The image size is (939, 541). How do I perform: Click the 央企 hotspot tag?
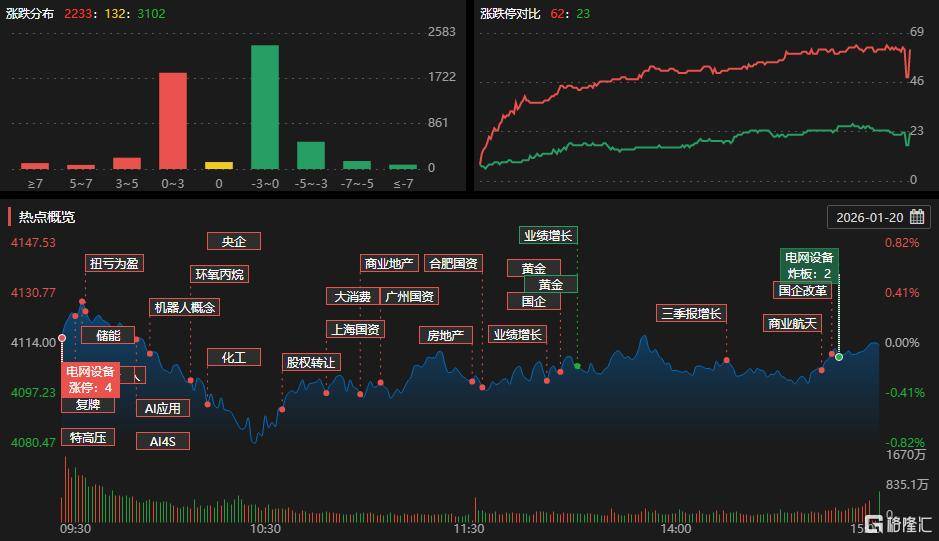click(x=233, y=241)
